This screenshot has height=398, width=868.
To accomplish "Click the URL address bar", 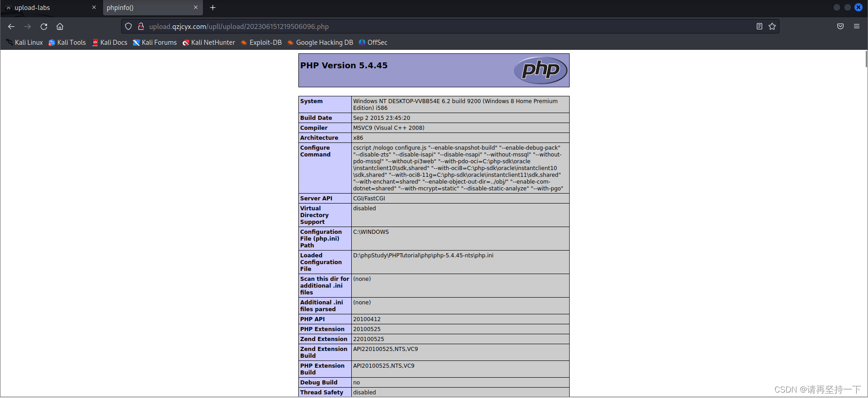I will pyautogui.click(x=450, y=27).
